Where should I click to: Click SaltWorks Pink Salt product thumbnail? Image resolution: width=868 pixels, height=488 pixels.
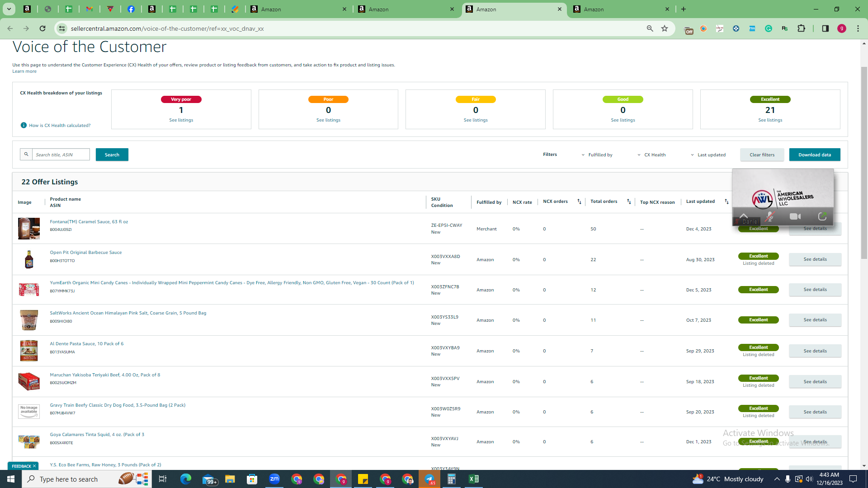point(29,320)
